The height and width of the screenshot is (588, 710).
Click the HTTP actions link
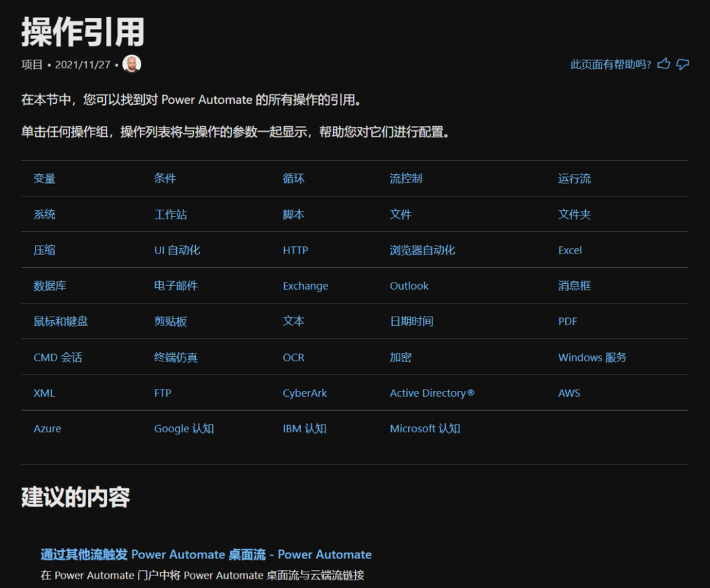295,250
